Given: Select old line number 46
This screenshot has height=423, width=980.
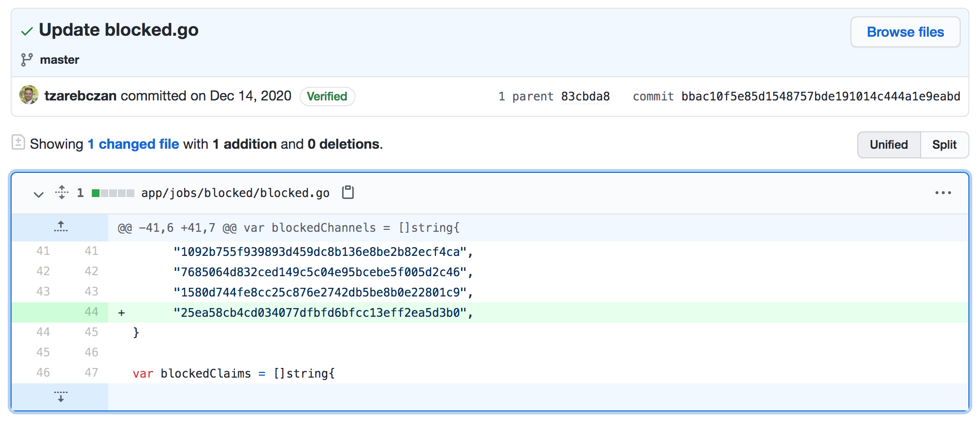Looking at the screenshot, I should tap(43, 373).
